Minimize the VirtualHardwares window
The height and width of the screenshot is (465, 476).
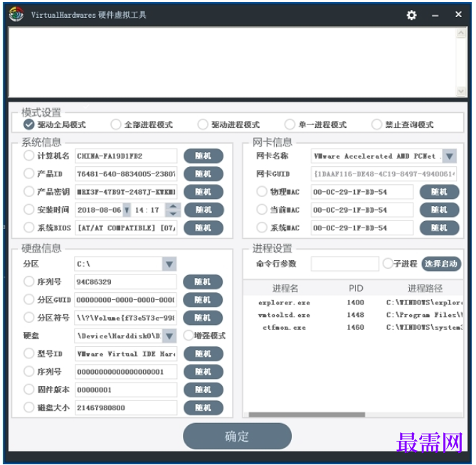pyautogui.click(x=435, y=16)
